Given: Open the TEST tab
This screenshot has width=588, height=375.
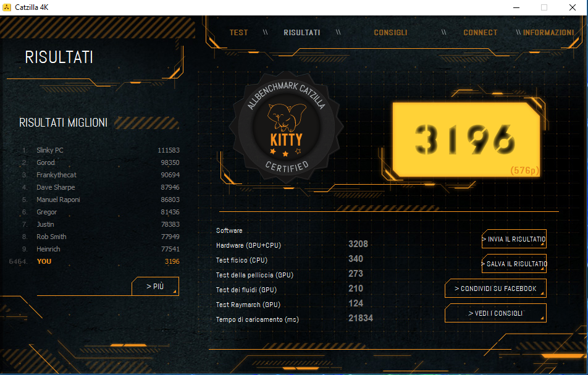Looking at the screenshot, I should [238, 33].
